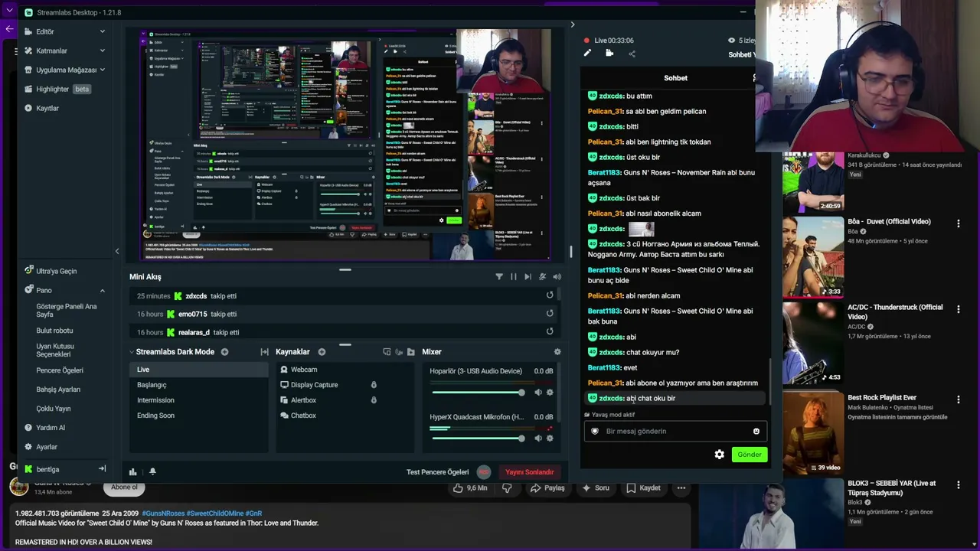Open the scene transitions icon
This screenshot has width=980, height=551.
click(264, 352)
